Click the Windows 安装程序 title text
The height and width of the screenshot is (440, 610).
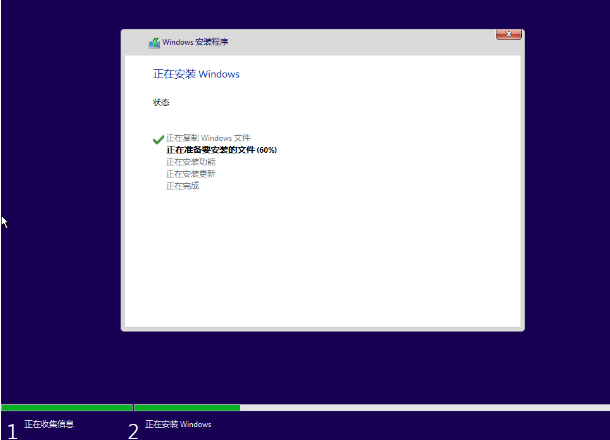[x=195, y=42]
